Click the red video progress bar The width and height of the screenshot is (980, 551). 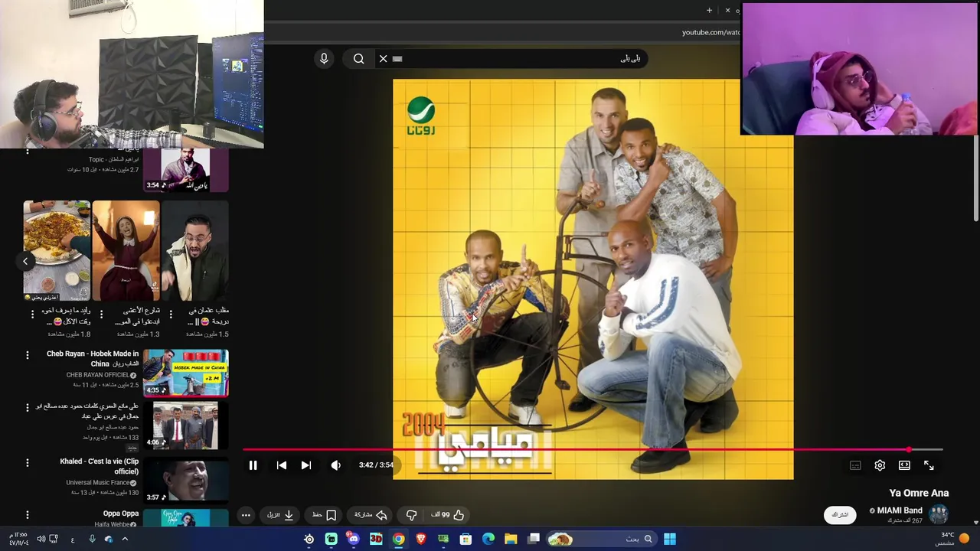(593, 450)
